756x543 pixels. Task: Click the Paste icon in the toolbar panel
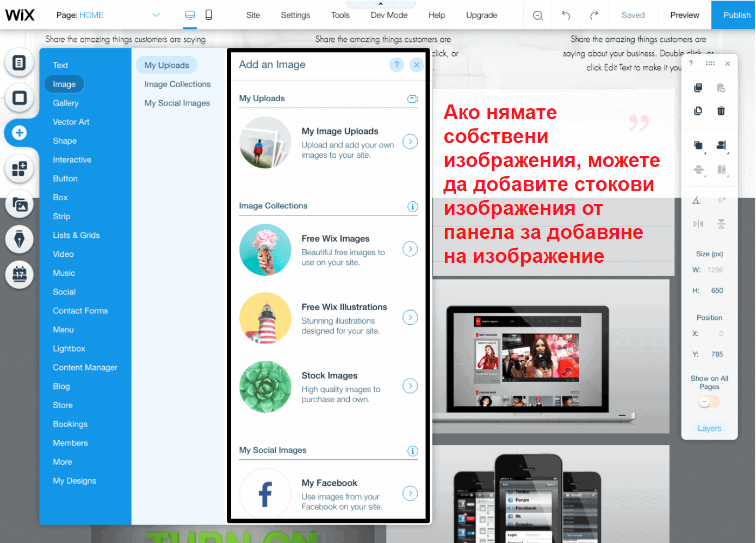(x=721, y=88)
